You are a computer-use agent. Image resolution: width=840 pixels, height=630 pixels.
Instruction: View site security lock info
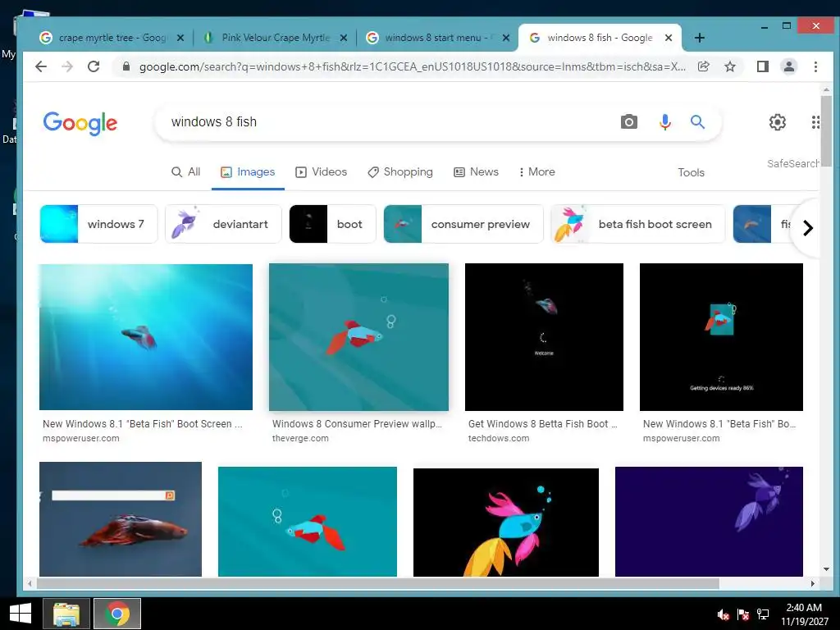(x=126, y=66)
